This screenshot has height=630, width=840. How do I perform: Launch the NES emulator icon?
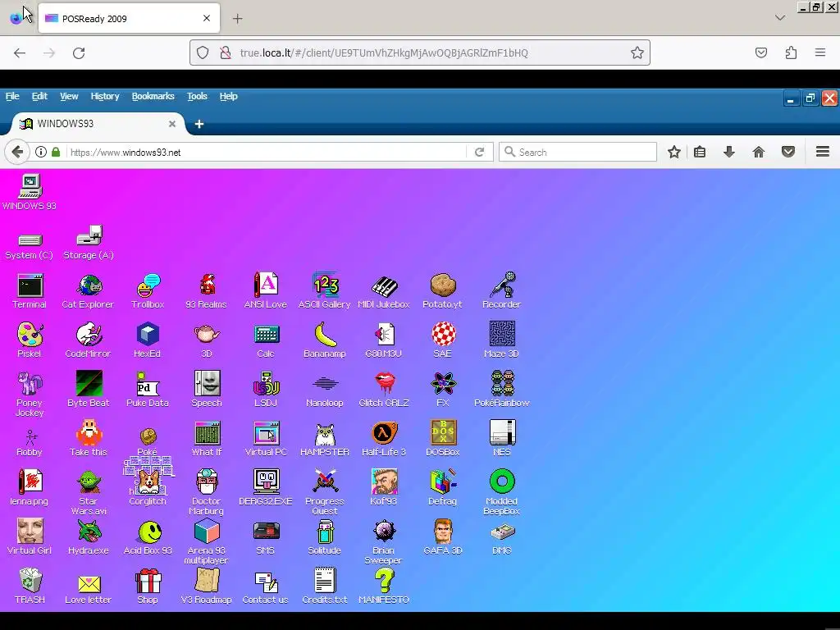pyautogui.click(x=502, y=439)
